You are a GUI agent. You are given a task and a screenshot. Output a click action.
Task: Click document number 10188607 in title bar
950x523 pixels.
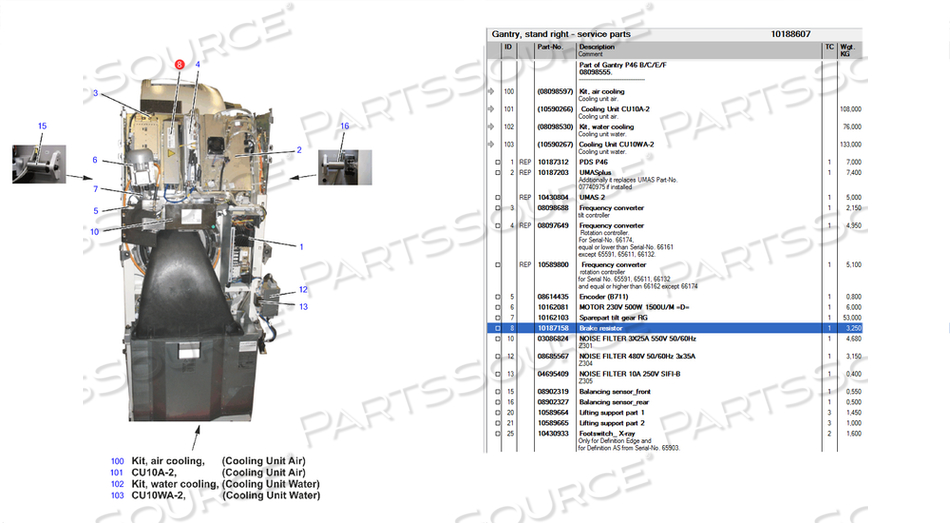(791, 34)
